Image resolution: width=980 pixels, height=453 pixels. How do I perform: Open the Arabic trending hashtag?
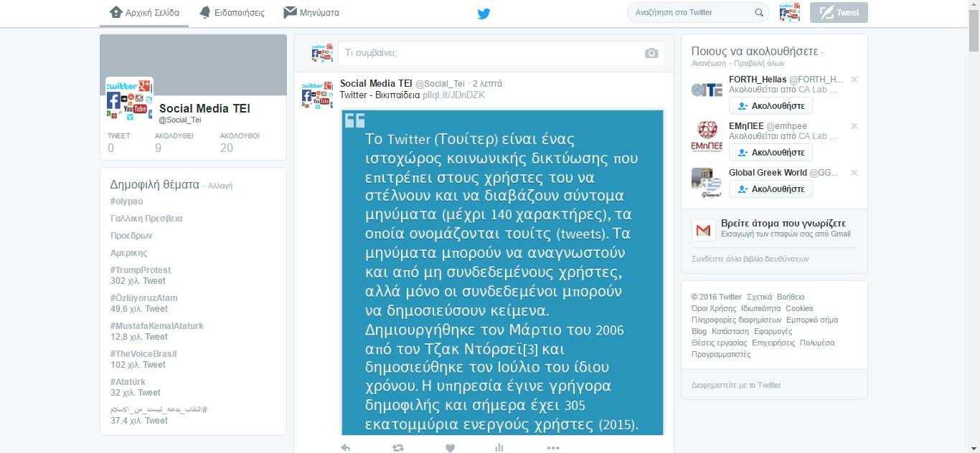[159, 409]
